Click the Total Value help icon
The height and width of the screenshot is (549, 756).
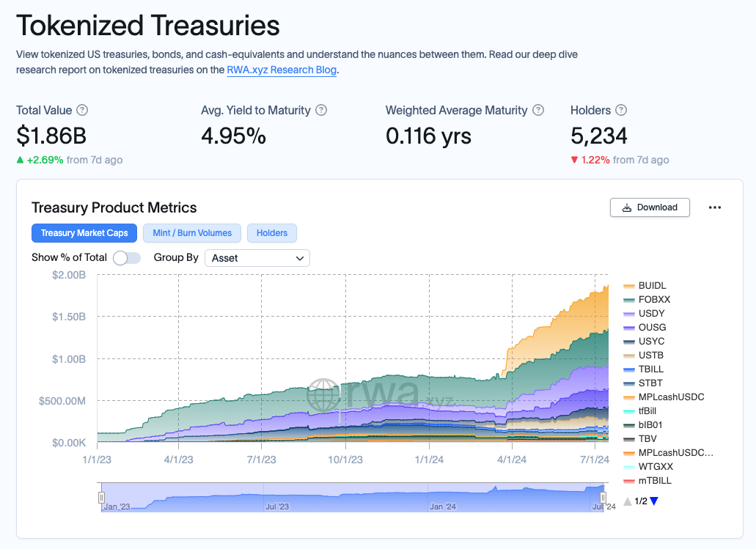82,111
